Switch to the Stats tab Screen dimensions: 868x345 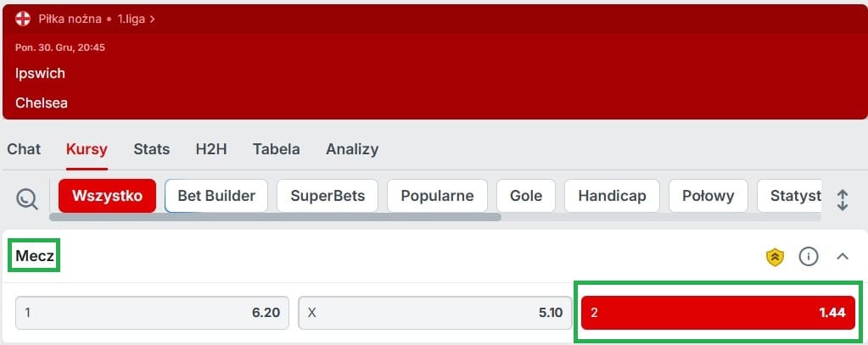pyautogui.click(x=152, y=149)
